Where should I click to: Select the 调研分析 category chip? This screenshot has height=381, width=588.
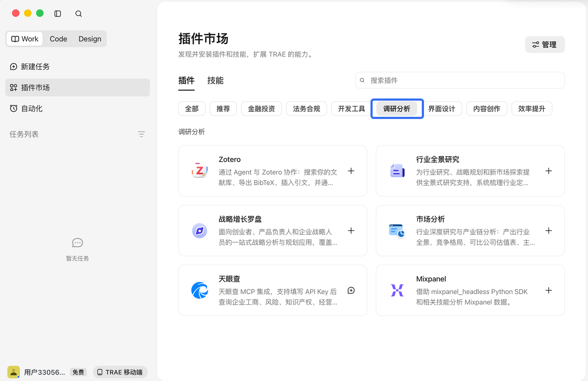click(397, 109)
